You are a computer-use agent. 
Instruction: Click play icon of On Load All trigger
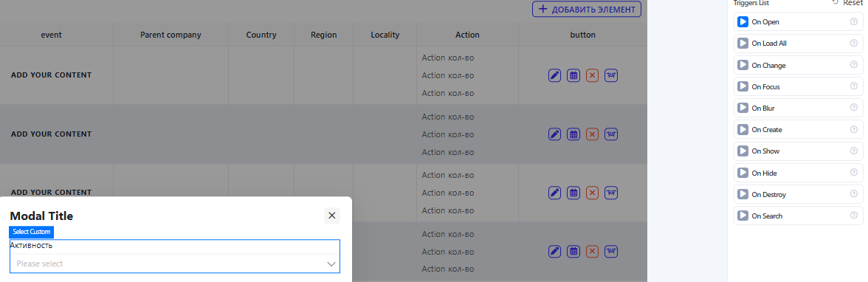pos(743,44)
